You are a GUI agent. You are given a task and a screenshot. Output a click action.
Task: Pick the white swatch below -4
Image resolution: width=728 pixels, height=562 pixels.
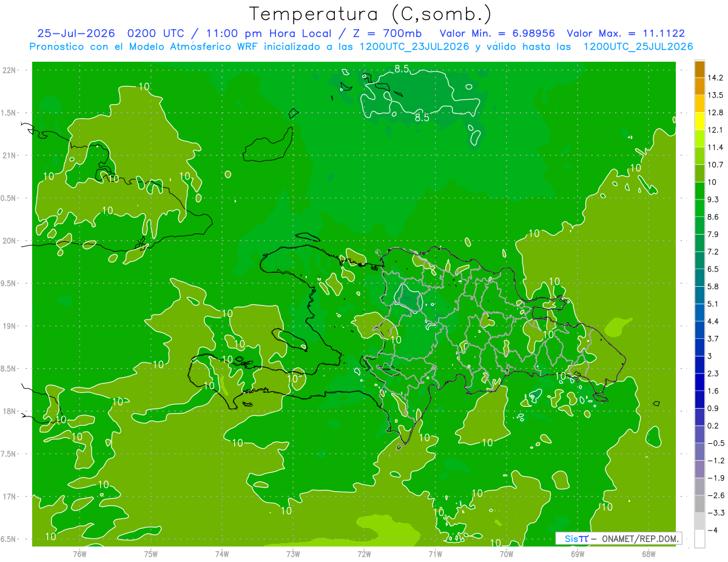pos(699,538)
